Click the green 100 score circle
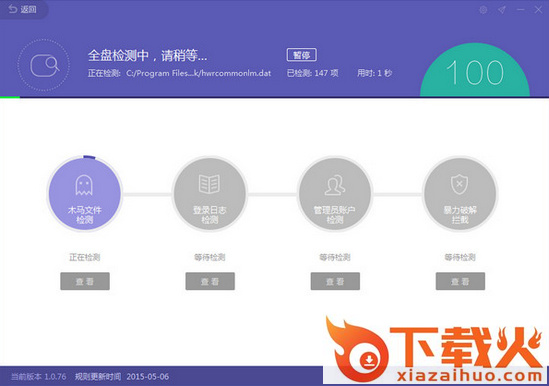Viewport: 549px width, 386px height. (475, 70)
